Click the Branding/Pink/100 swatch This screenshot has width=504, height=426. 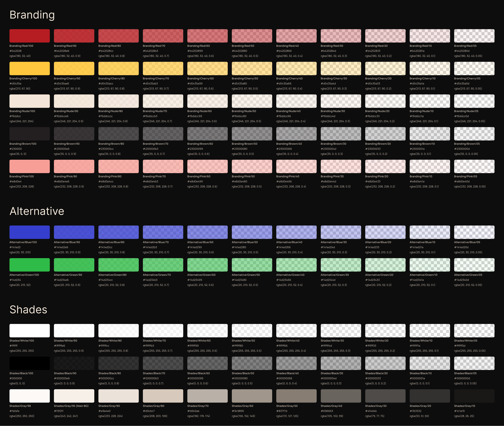pos(30,166)
